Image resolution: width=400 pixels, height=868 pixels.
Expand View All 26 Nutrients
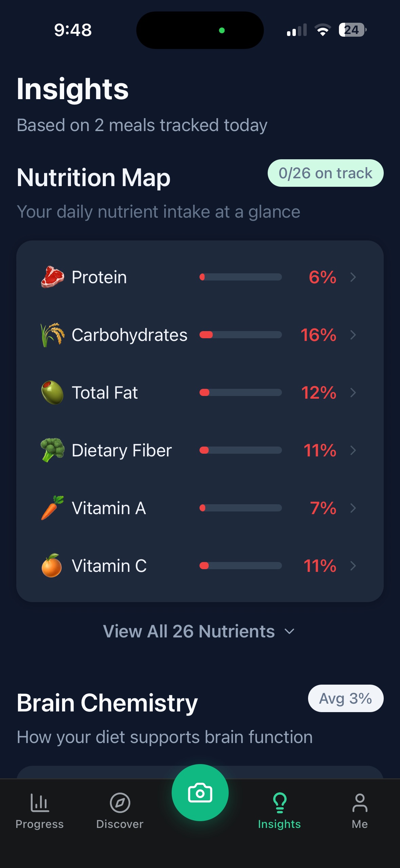click(199, 631)
